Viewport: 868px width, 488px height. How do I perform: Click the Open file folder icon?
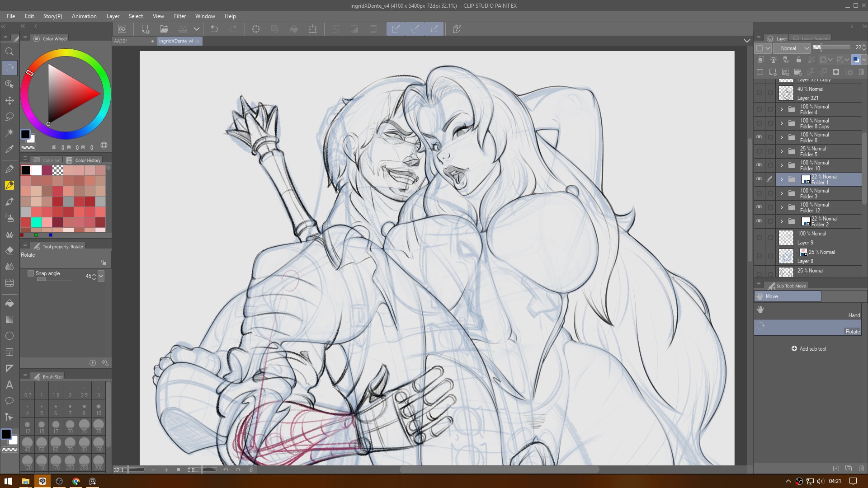coord(164,29)
